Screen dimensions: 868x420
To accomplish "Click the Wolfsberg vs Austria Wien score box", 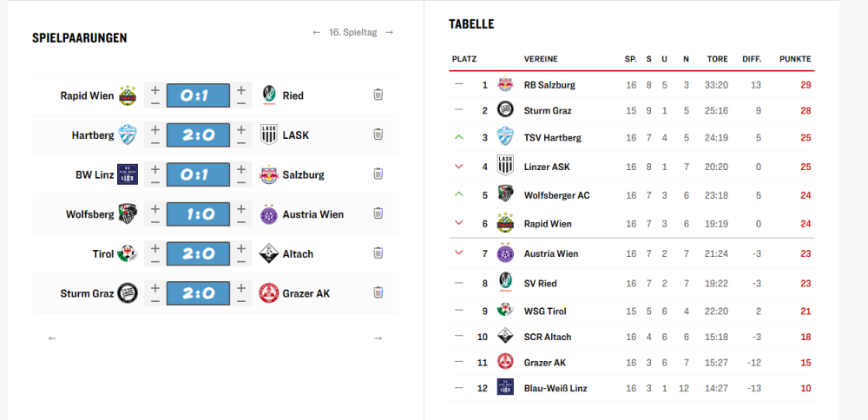I will click(x=198, y=213).
